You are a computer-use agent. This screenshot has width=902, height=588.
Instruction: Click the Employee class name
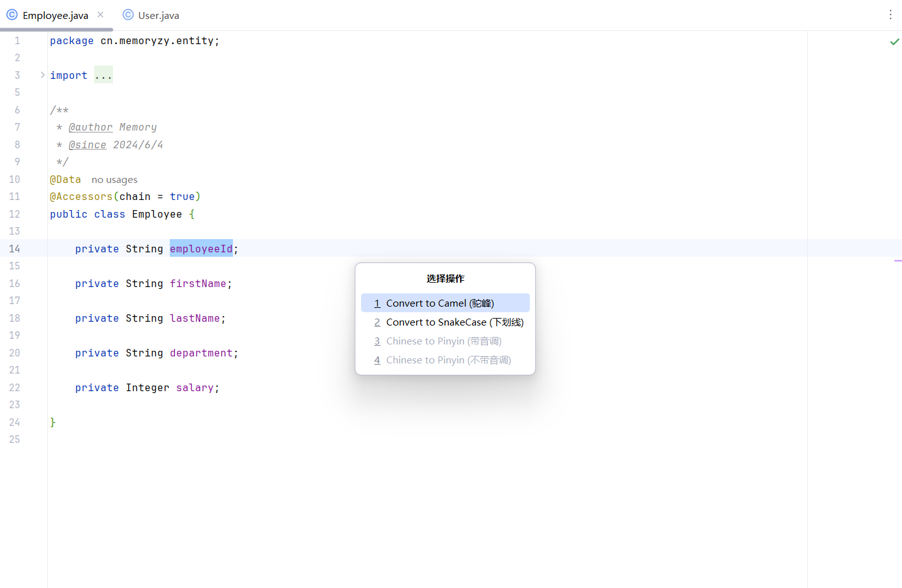pos(157,214)
